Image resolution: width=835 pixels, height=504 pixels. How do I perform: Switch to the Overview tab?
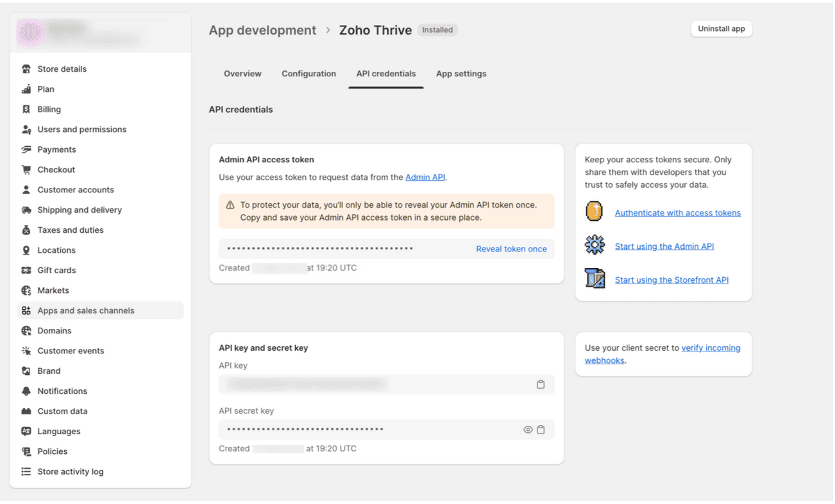[242, 74]
